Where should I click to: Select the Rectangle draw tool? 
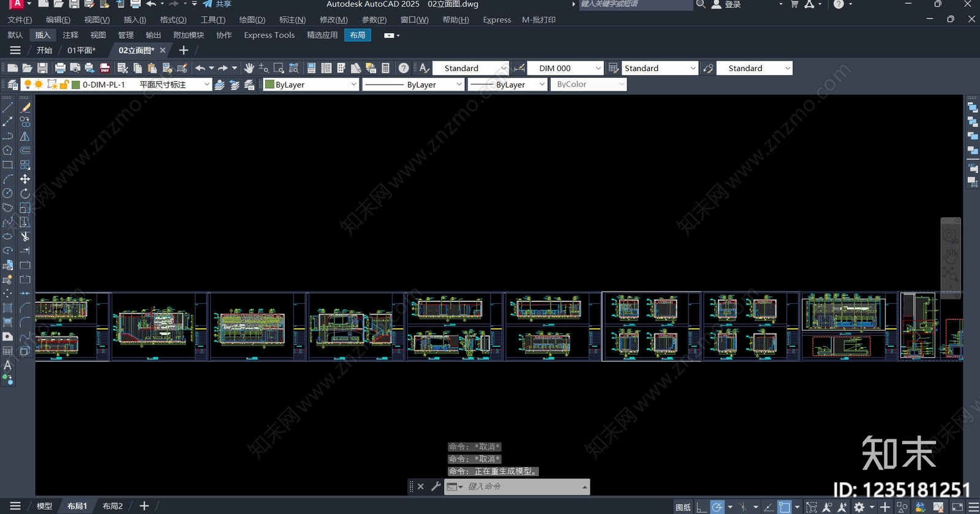7,165
